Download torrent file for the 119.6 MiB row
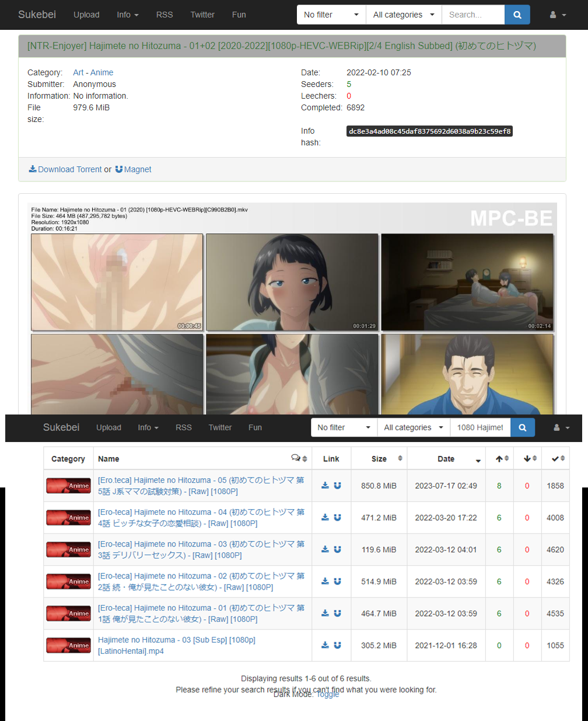Viewport: 588px width, 721px height. click(325, 549)
